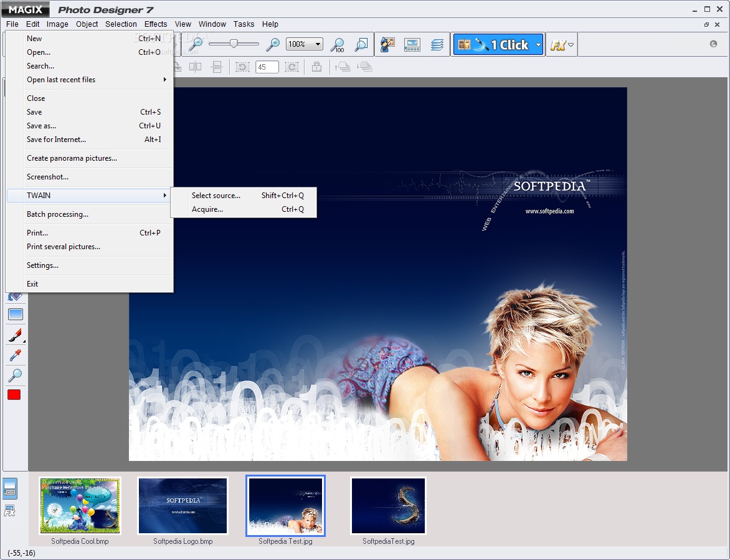Click the lock object icon

pyautogui.click(x=316, y=67)
